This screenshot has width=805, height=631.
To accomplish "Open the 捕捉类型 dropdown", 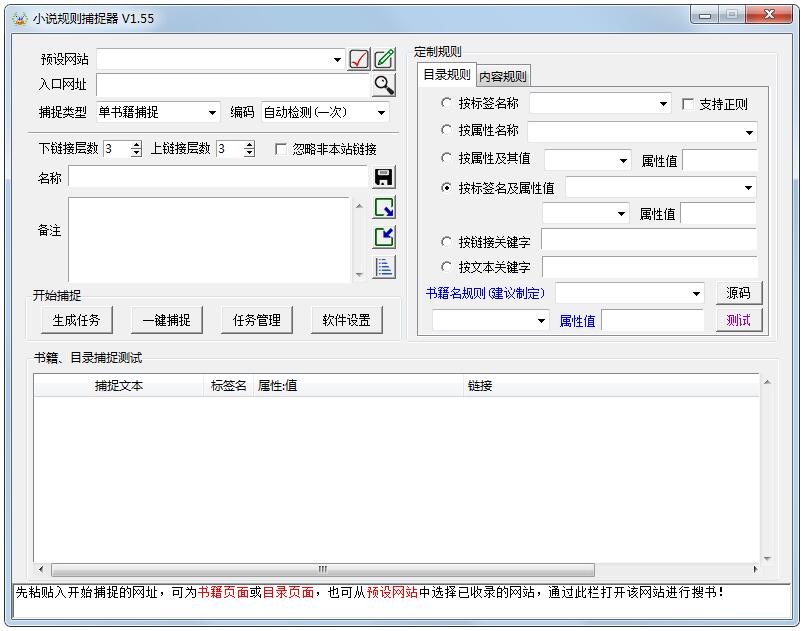I will [157, 113].
